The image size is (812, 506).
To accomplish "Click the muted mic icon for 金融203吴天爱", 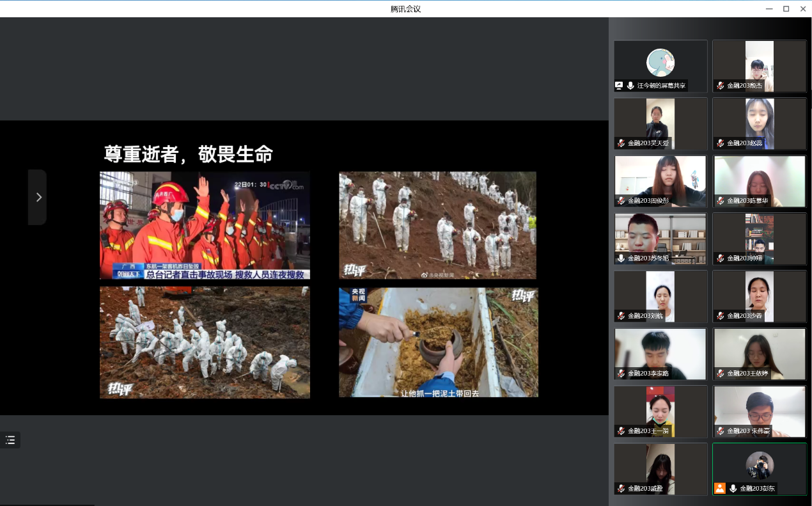I will (621, 143).
